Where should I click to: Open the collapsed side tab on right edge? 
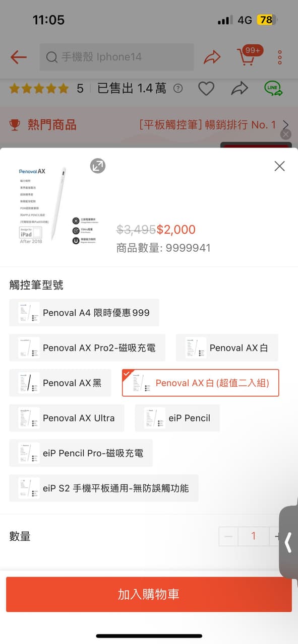click(288, 543)
